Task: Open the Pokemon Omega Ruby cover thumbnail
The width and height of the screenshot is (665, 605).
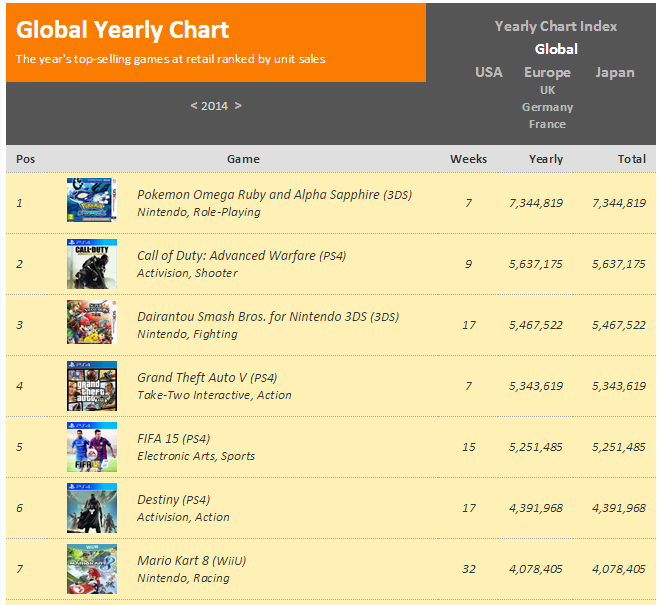Action: coord(92,200)
